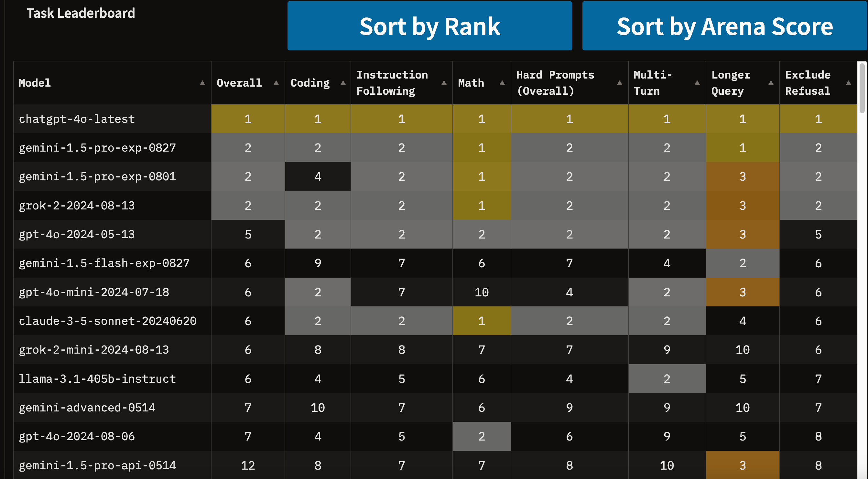Click the Sort by Arena Score button
This screenshot has width=868, height=479.
click(724, 26)
